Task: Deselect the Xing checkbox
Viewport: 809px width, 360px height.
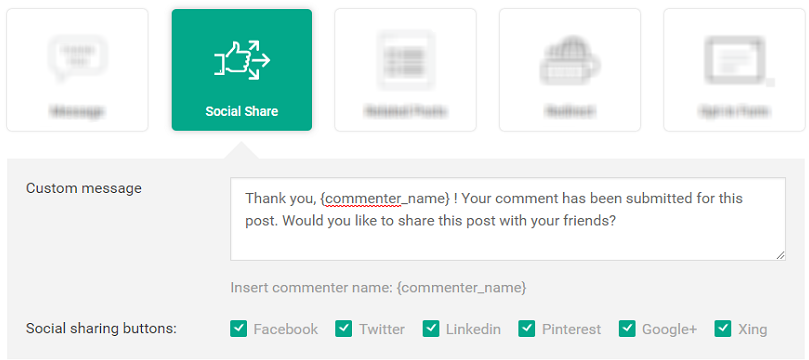Action: [x=723, y=328]
